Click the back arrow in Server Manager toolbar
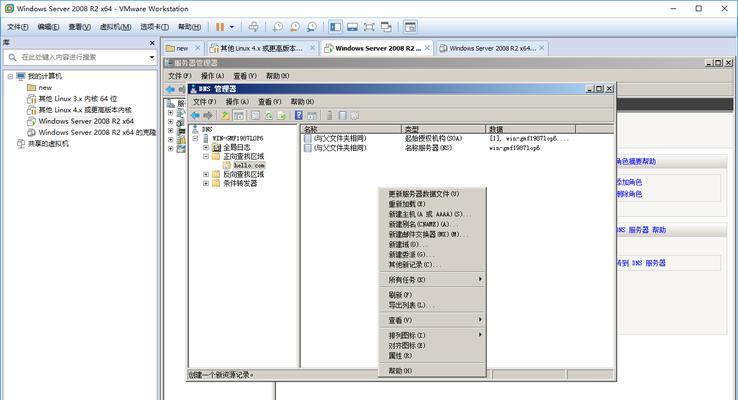This screenshot has height=400, width=738. (x=170, y=89)
